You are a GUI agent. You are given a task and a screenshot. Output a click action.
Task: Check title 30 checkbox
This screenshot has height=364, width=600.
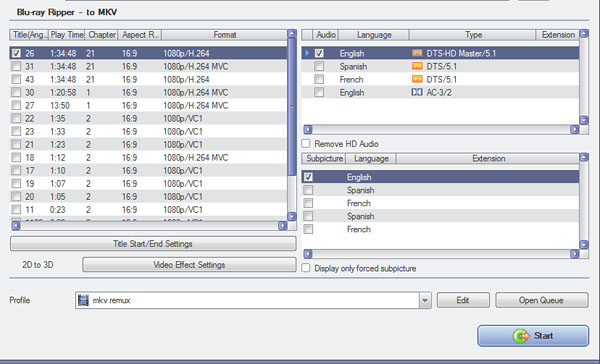point(16,92)
